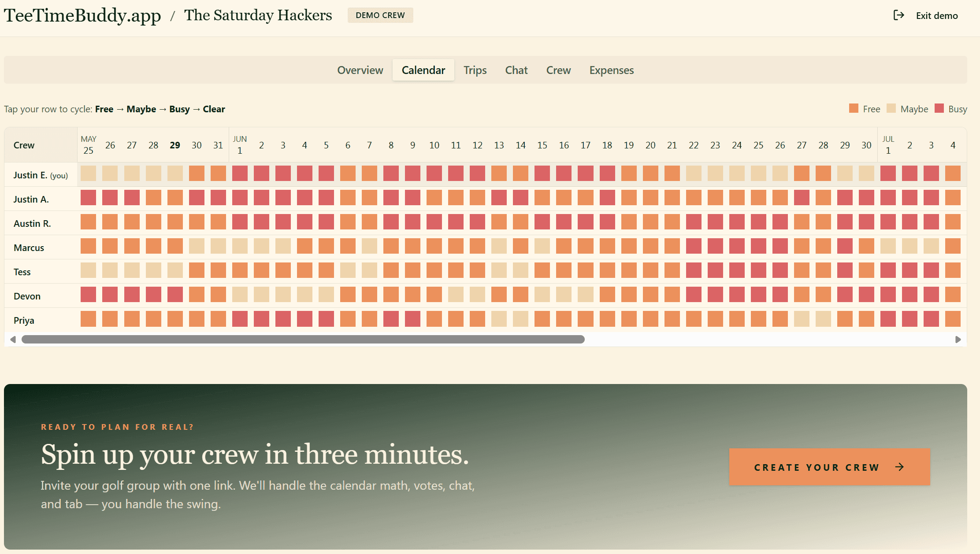Click the left scrollbar arrow under calendar
The image size is (980, 554).
click(13, 340)
